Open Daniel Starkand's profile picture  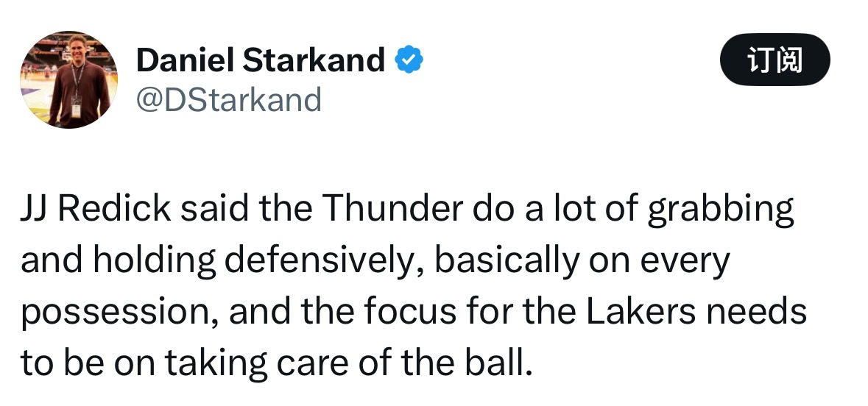point(68,79)
